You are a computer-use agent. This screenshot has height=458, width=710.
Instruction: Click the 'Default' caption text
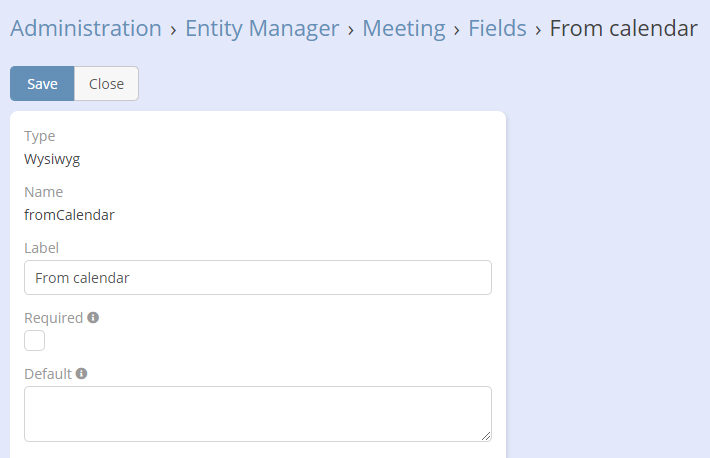click(x=48, y=374)
